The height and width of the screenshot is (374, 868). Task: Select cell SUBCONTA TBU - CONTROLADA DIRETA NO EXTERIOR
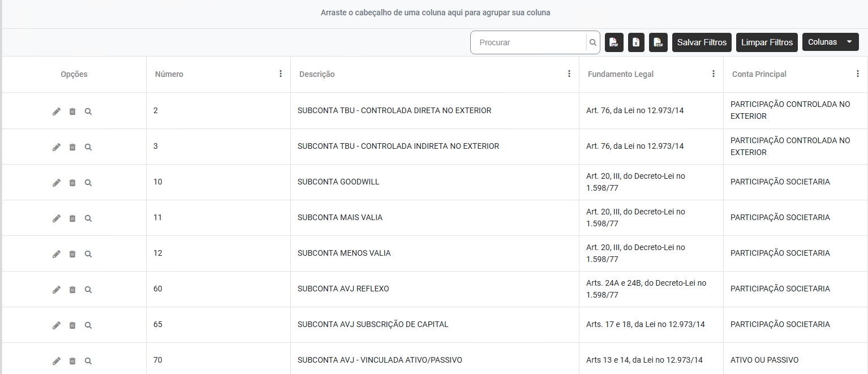click(435, 111)
